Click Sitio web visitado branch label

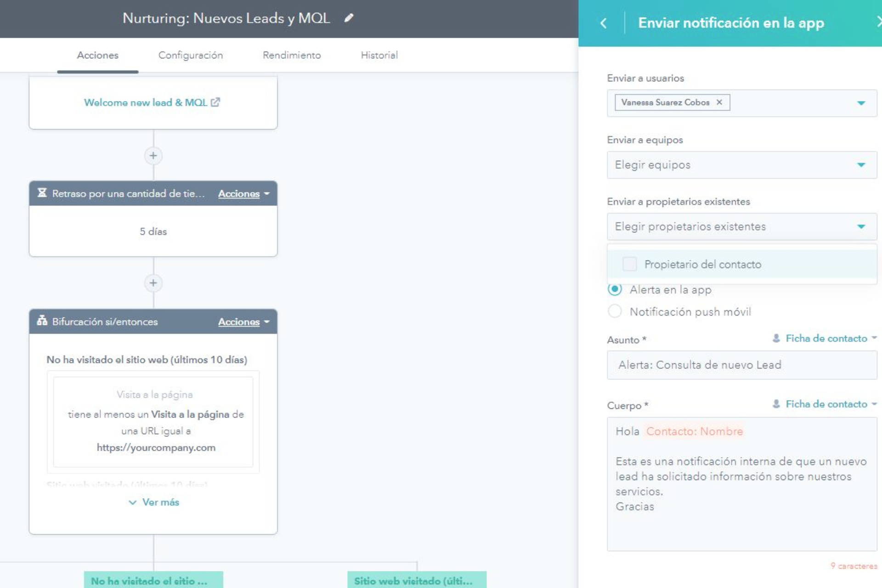pos(417,580)
